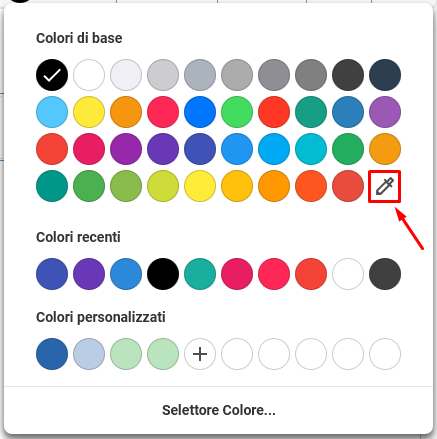This screenshot has width=437, height=439.
Task: Pick the teal swatch in recent colors
Action: click(200, 274)
